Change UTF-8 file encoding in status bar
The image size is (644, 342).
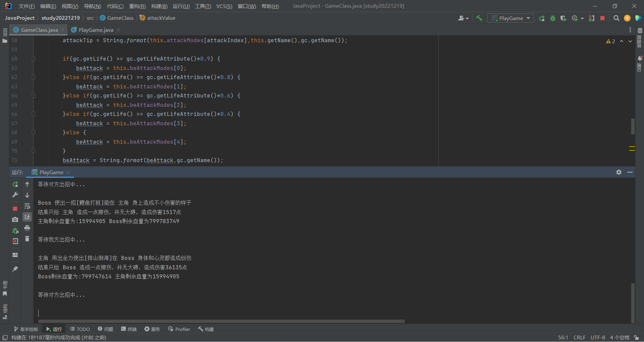pyautogui.click(x=598, y=337)
